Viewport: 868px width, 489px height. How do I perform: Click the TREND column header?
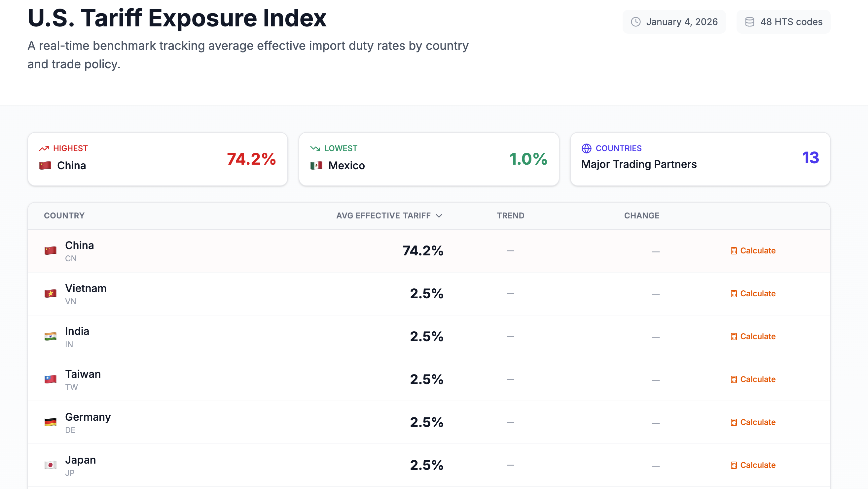tap(511, 216)
